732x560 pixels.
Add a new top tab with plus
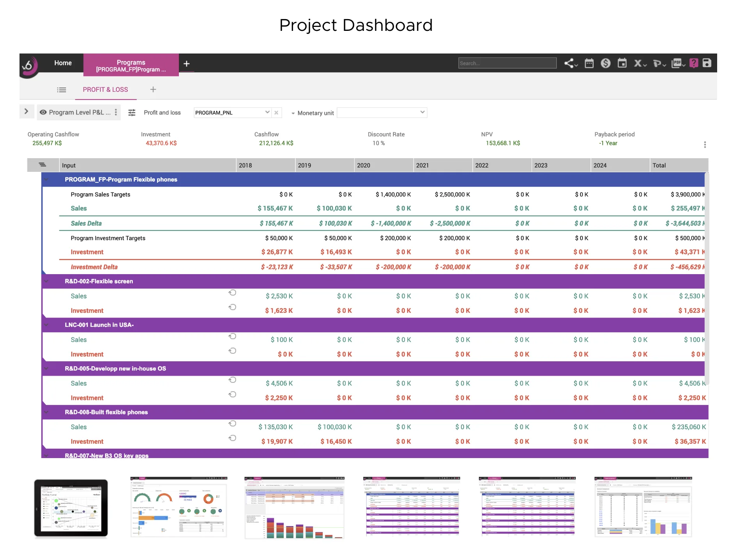(x=187, y=64)
